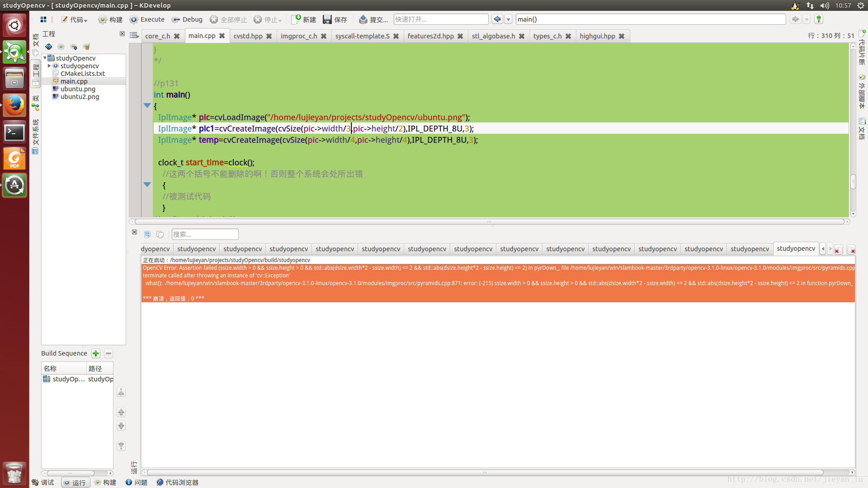
Task: Focus the 搜索 search field
Action: click(205, 234)
